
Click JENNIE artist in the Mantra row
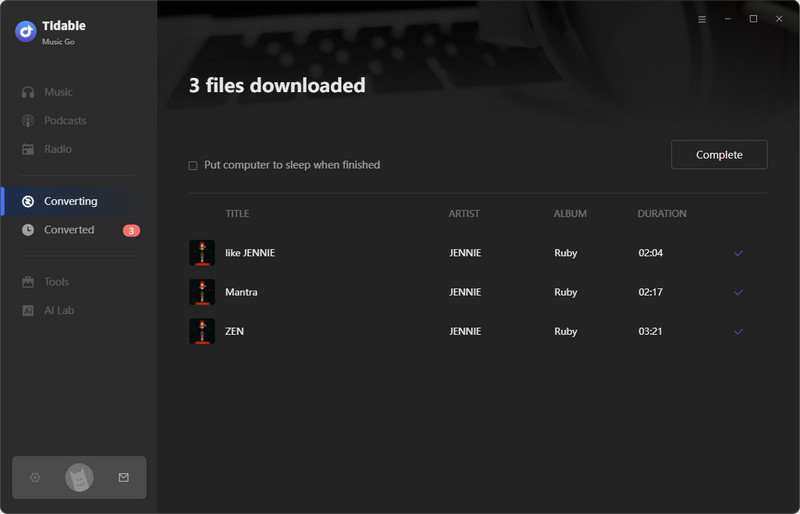coord(465,292)
